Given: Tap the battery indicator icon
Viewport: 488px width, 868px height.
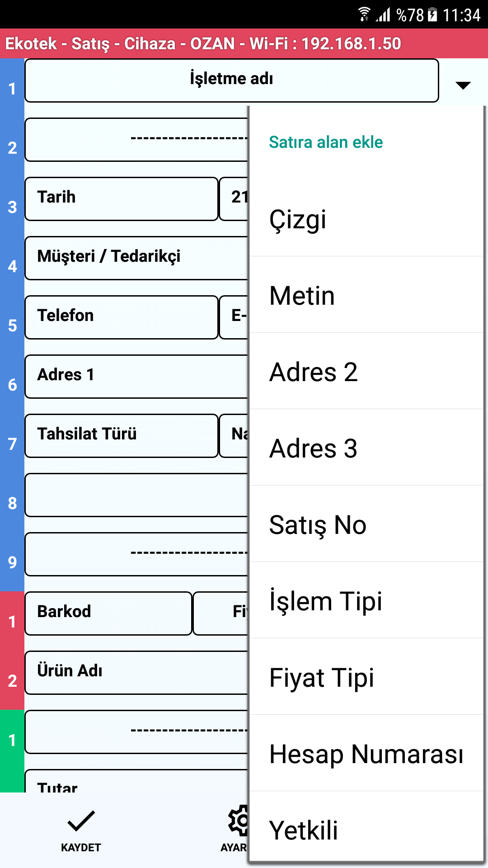Looking at the screenshot, I should click(432, 14).
